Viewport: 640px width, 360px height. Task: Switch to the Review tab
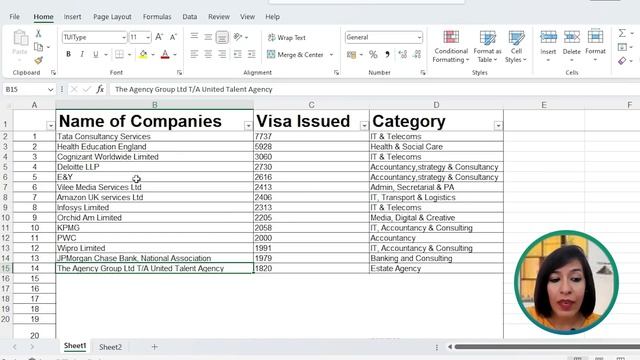point(219,17)
